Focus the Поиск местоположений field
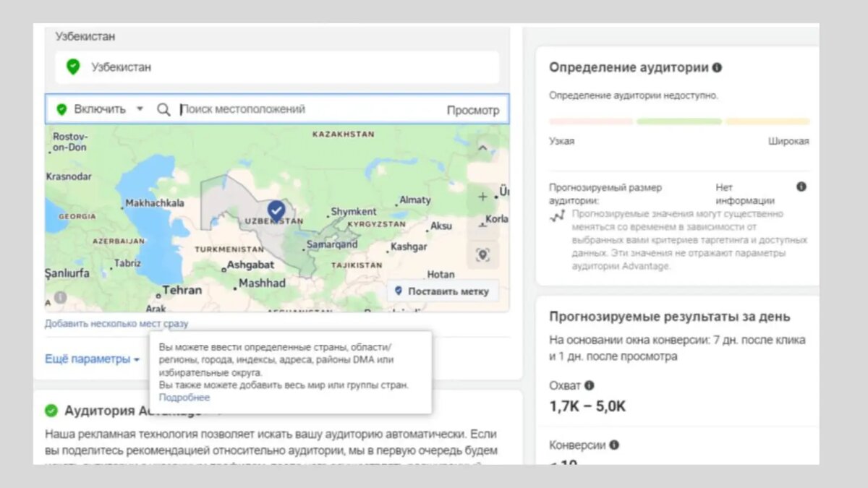The height and width of the screenshot is (488, 868). (307, 109)
